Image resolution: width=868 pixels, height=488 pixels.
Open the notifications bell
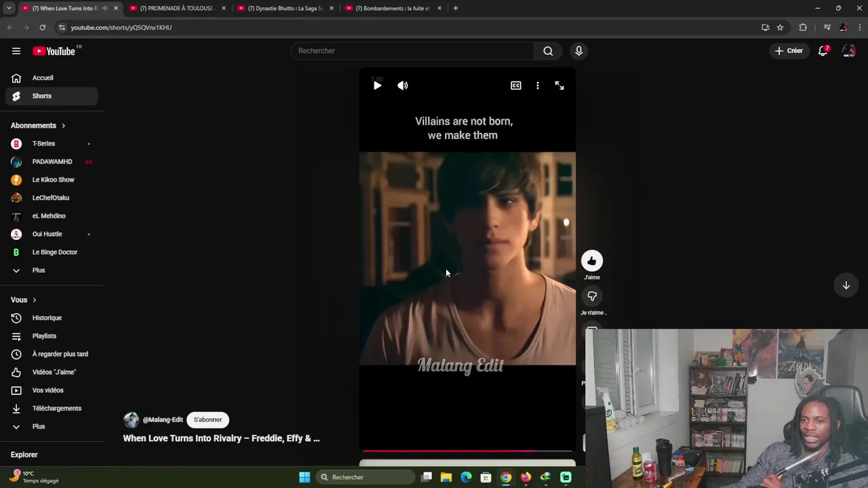click(823, 51)
